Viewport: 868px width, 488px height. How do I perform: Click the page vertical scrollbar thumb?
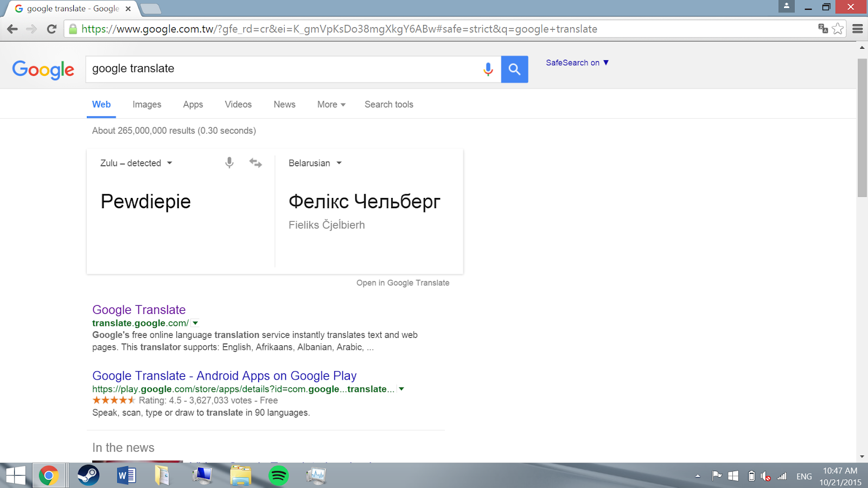click(x=862, y=127)
